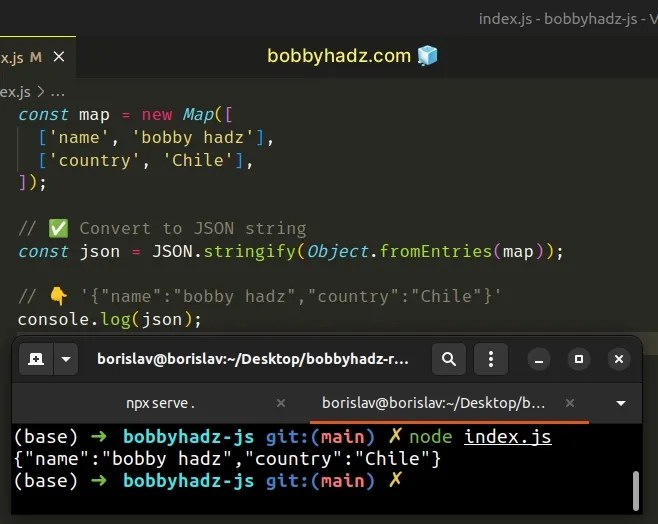Screen dimensions: 658x524
Task: Click the bobbyhadz.com title text
Action: click(339, 56)
